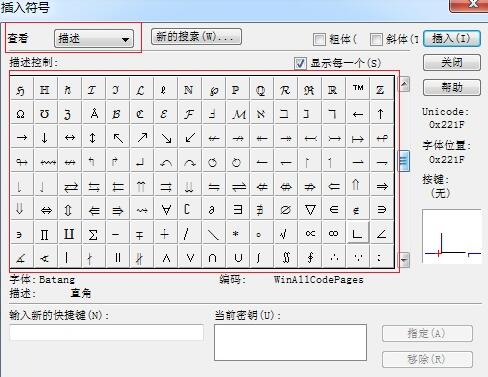Select the angle ∠ symbol
The image size is (488, 377).
pyautogui.click(x=382, y=234)
